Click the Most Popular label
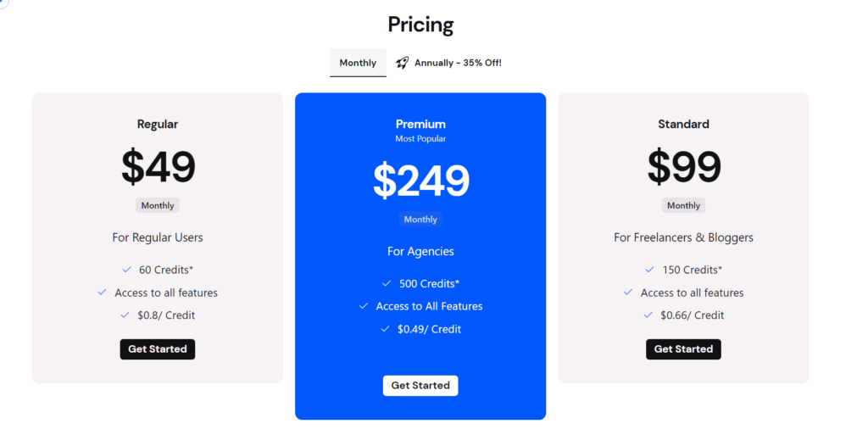 [420, 139]
